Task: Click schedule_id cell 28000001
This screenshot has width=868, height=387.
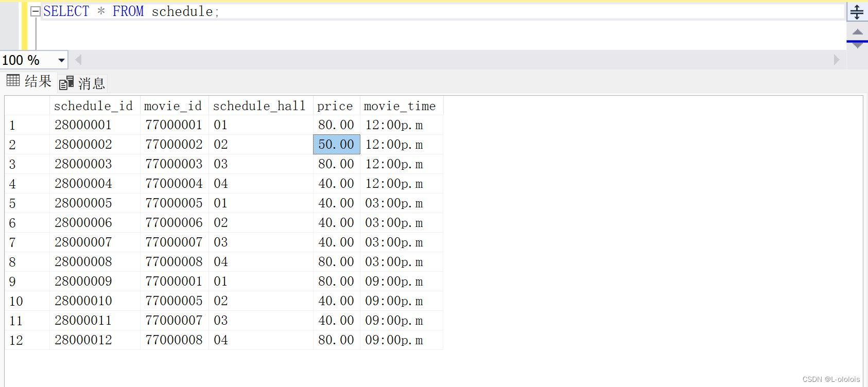Action: pos(95,125)
